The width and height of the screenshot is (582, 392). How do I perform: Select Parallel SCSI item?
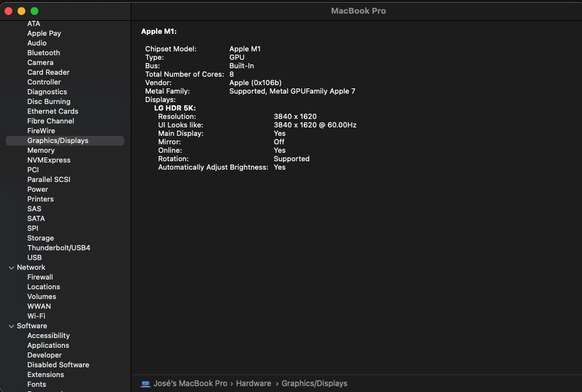click(x=49, y=179)
